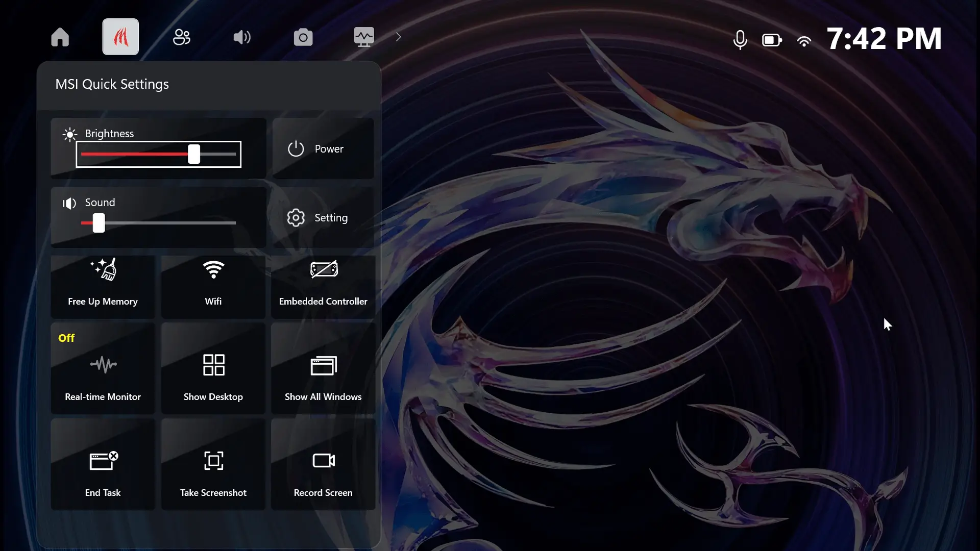
Task: Turn on Real-time Monitor
Action: coord(103,368)
